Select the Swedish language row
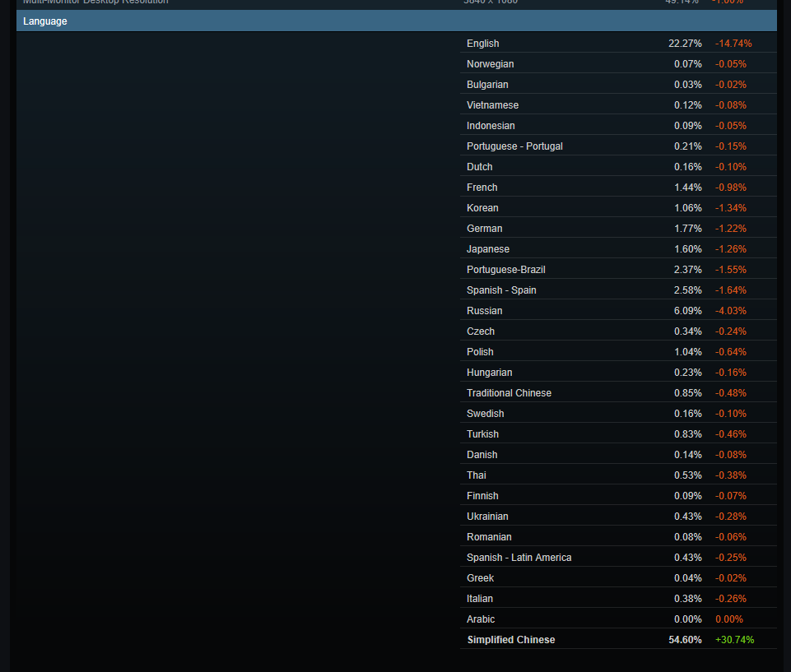Image resolution: width=791 pixels, height=672 pixels. (x=618, y=414)
